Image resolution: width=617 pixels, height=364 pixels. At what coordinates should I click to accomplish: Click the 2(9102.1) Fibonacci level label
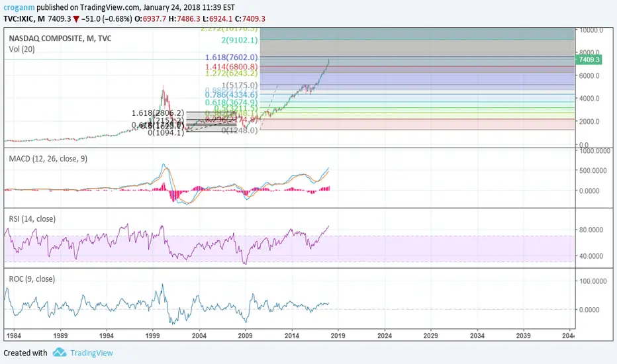tap(240, 40)
